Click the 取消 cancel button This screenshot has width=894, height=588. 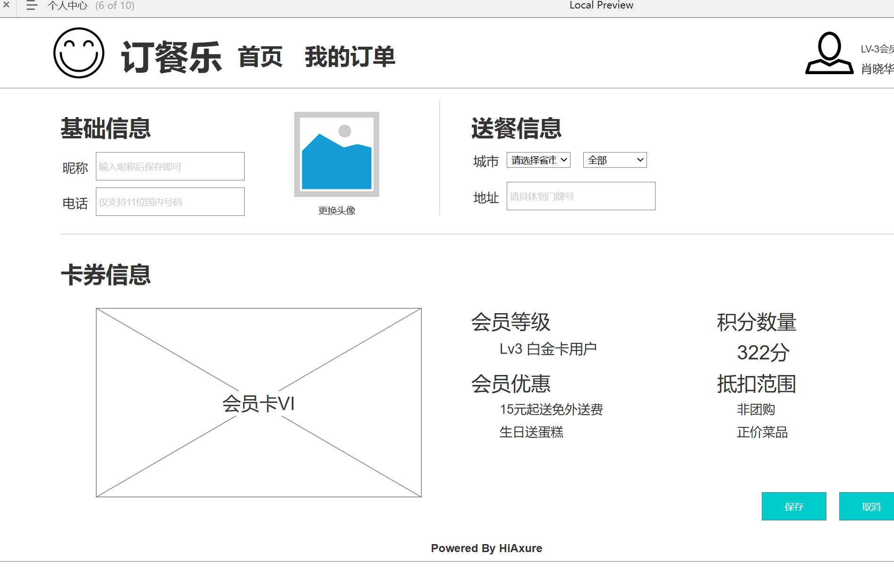pyautogui.click(x=867, y=506)
